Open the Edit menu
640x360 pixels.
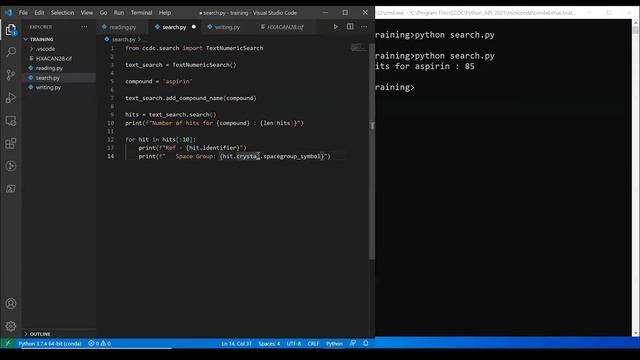39,13
